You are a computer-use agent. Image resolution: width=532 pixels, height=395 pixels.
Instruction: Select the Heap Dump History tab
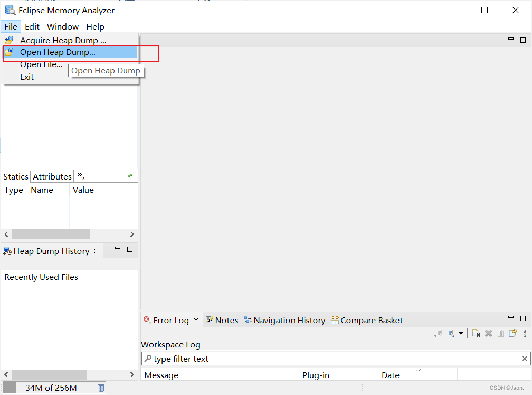point(51,251)
